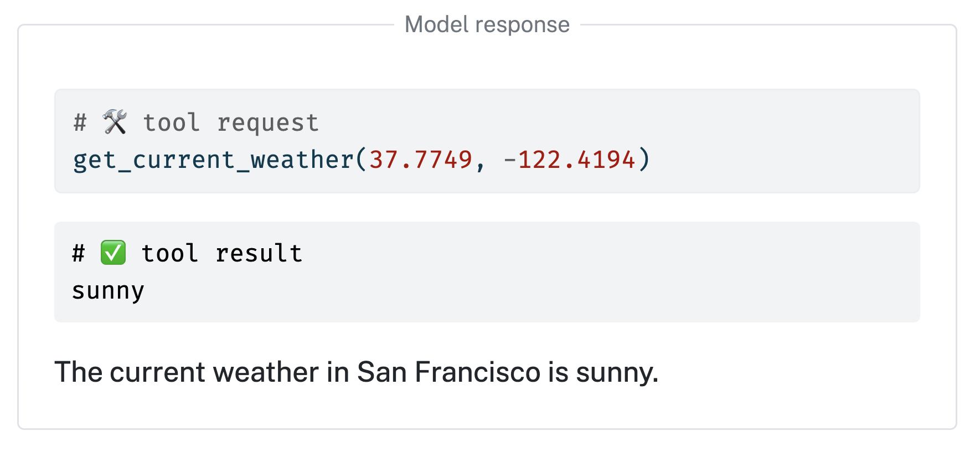The height and width of the screenshot is (451, 980).
Task: Click the hash symbol before tool request
Action: coord(80,122)
